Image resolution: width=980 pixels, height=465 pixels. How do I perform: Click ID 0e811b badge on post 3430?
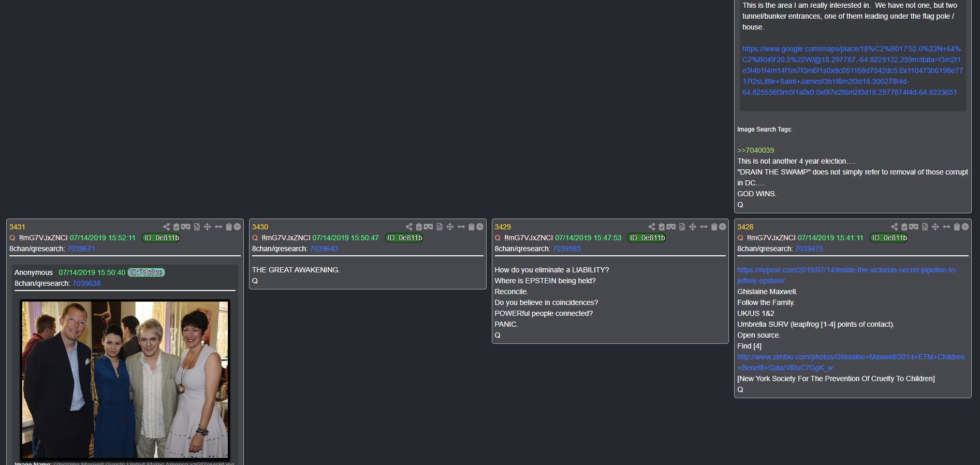(404, 238)
